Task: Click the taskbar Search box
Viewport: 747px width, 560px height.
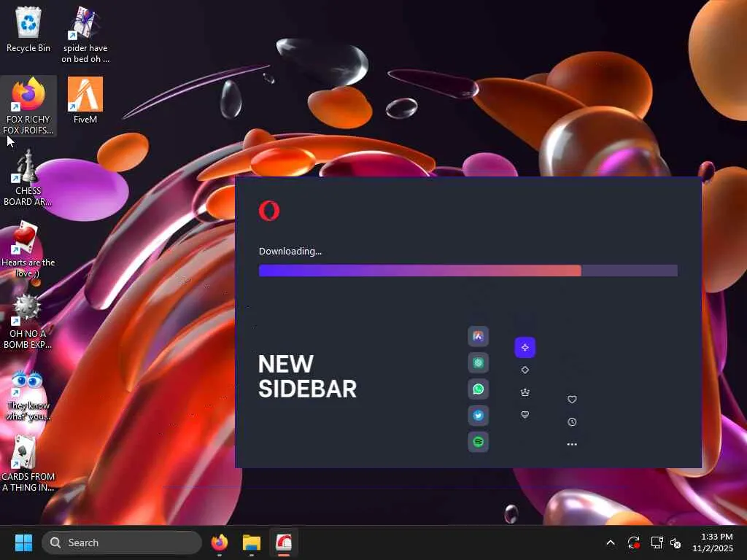Action: tap(122, 542)
